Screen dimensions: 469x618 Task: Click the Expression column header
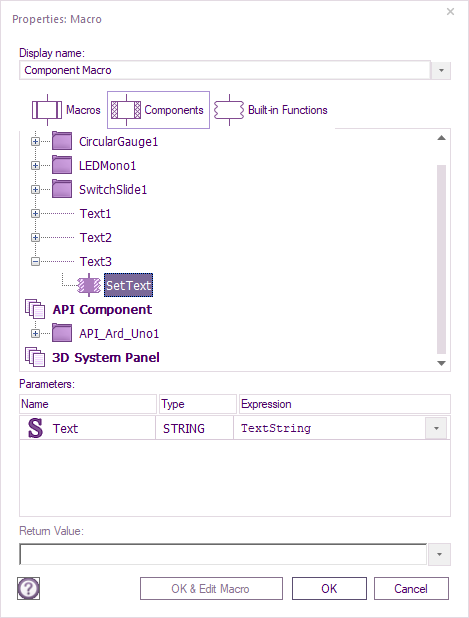pos(345,404)
